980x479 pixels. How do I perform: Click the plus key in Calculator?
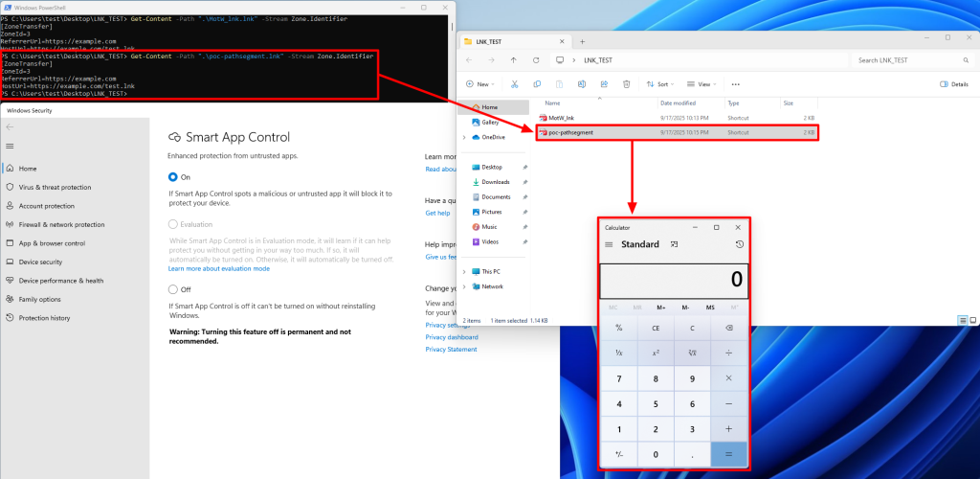tap(728, 429)
